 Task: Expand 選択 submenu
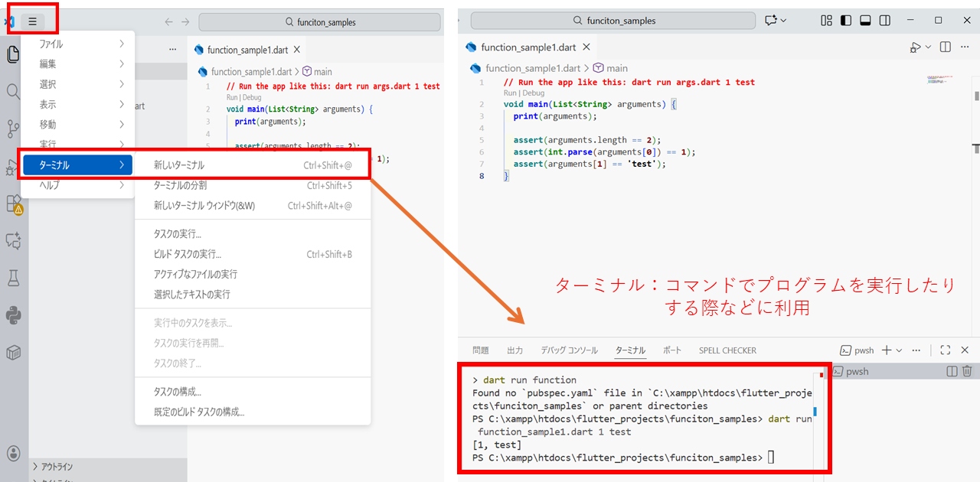tap(77, 84)
